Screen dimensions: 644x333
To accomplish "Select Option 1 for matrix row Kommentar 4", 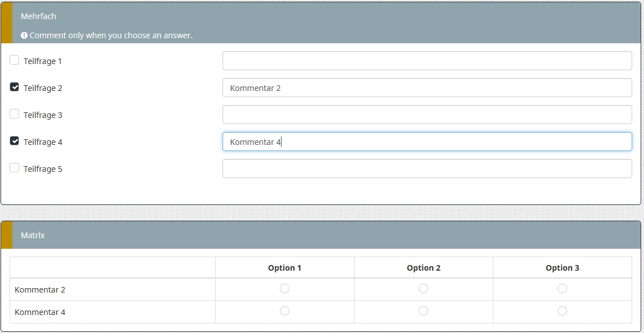I will coord(284,311).
